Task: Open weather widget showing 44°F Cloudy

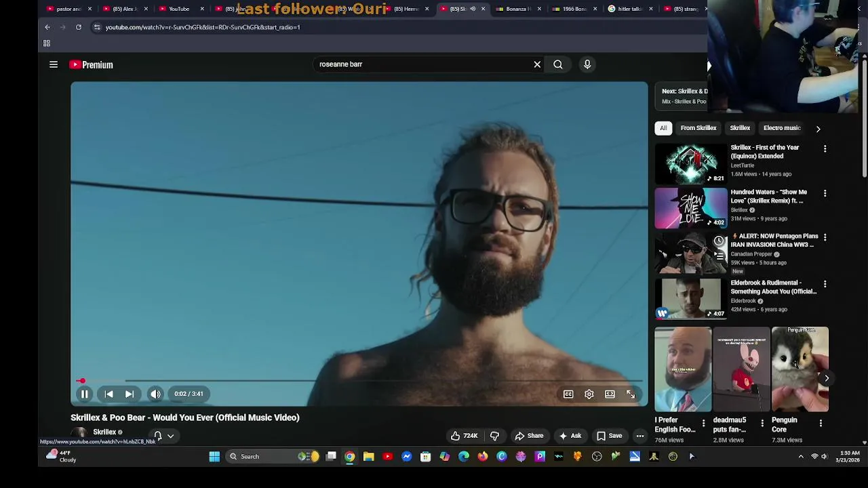Action: [x=61, y=456]
